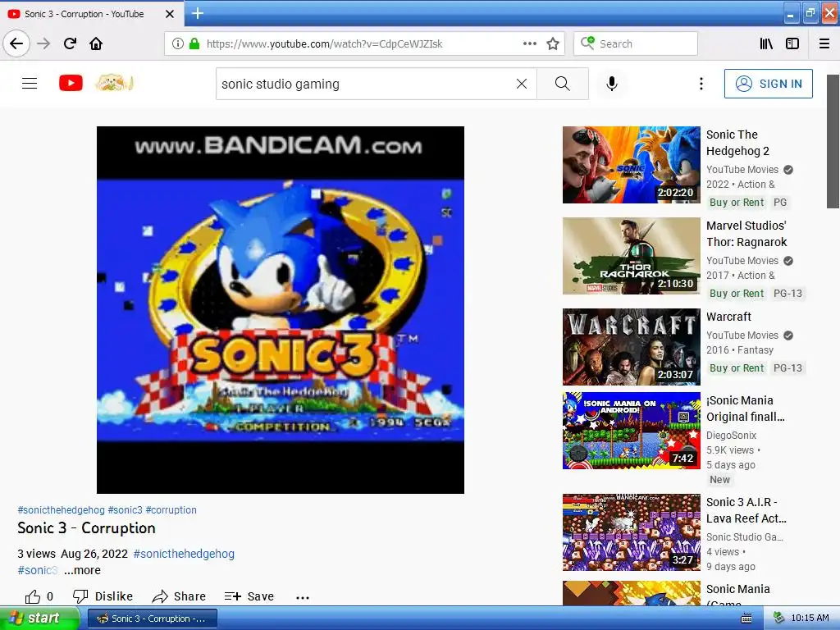This screenshot has width=840, height=630.
Task: Open page actions three-dot menu in address bar
Action: (x=529, y=43)
